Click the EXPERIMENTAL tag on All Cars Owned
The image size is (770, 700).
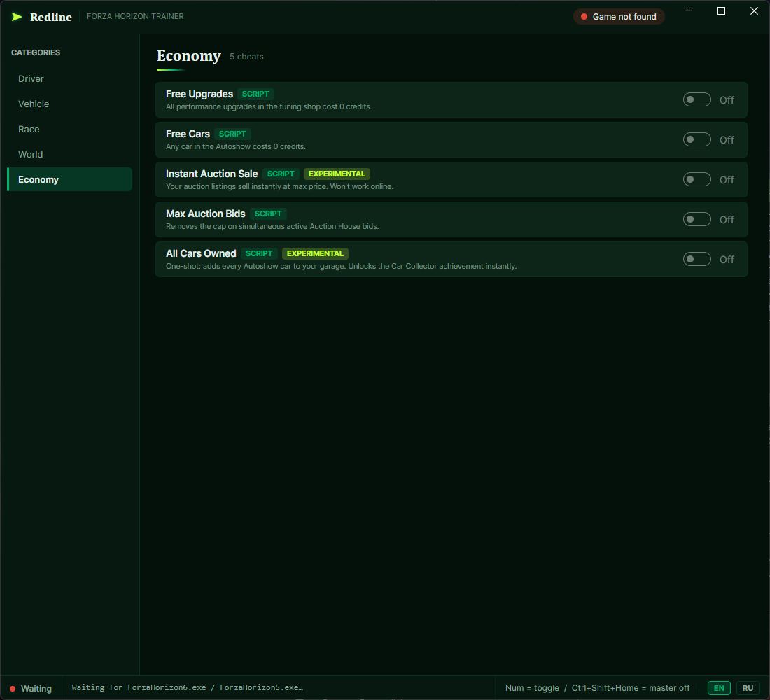coord(315,253)
